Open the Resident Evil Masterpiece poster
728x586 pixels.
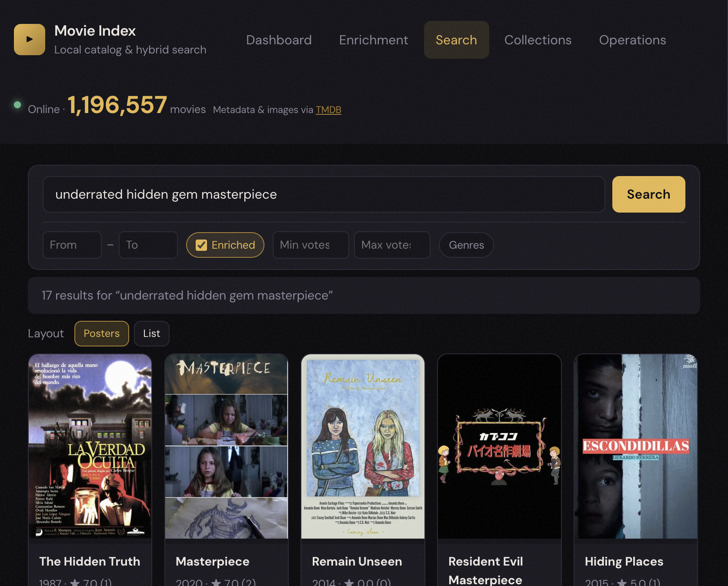click(x=499, y=446)
